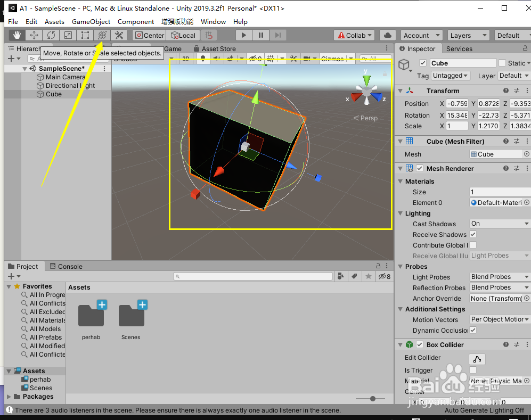Select the Rect Transform tool
This screenshot has height=420, width=531.
point(85,35)
